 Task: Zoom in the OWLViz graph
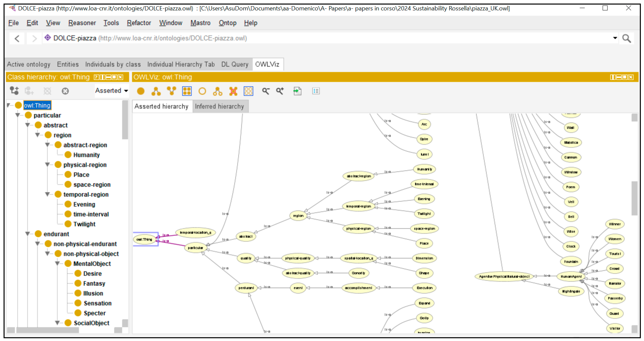click(280, 91)
